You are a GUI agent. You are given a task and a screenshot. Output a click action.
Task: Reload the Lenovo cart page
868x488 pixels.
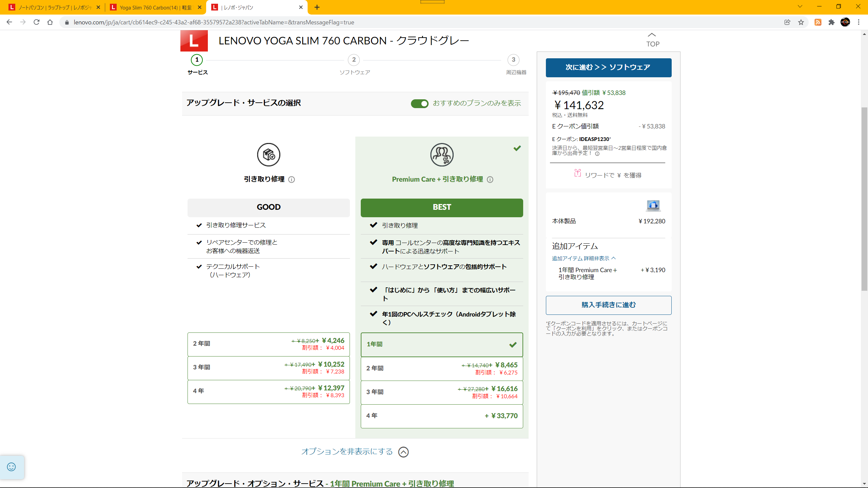[37, 22]
